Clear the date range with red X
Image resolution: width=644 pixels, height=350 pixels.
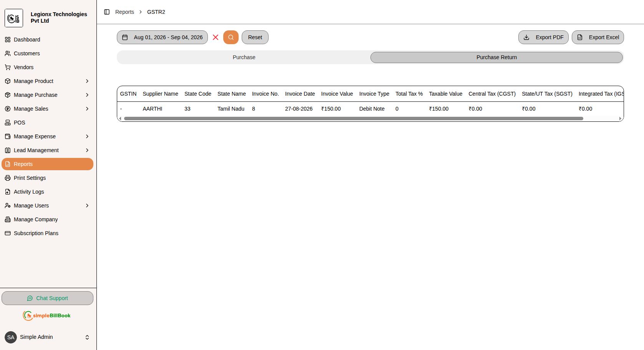[216, 37]
